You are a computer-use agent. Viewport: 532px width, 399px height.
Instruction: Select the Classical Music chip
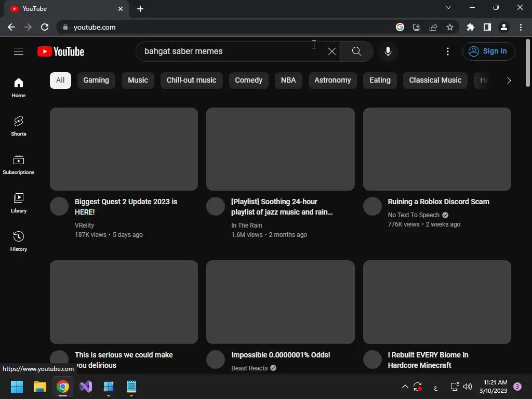tap(435, 81)
